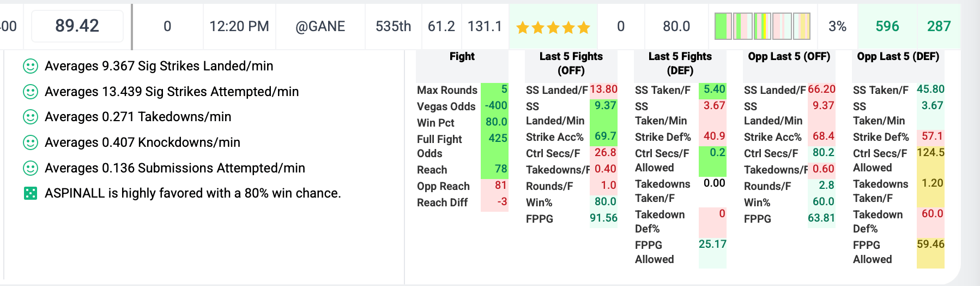Click smiley icon beside Sig Strikes Attempted/min

click(x=31, y=92)
